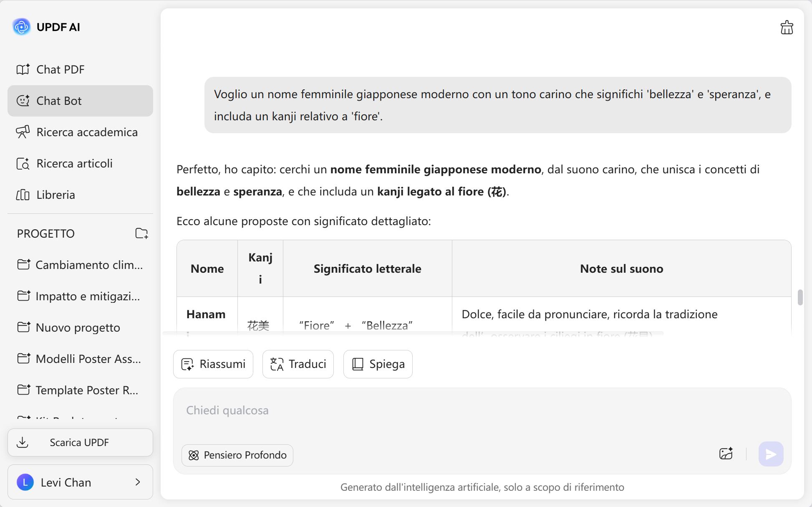Viewport: 812px width, 507px height.
Task: Add new project folder icon
Action: pos(141,233)
